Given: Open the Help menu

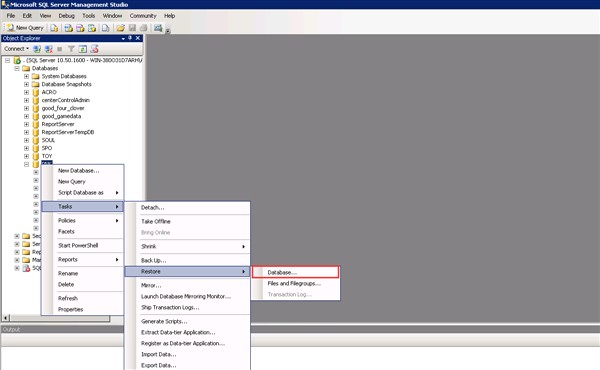Looking at the screenshot, I should tap(170, 16).
